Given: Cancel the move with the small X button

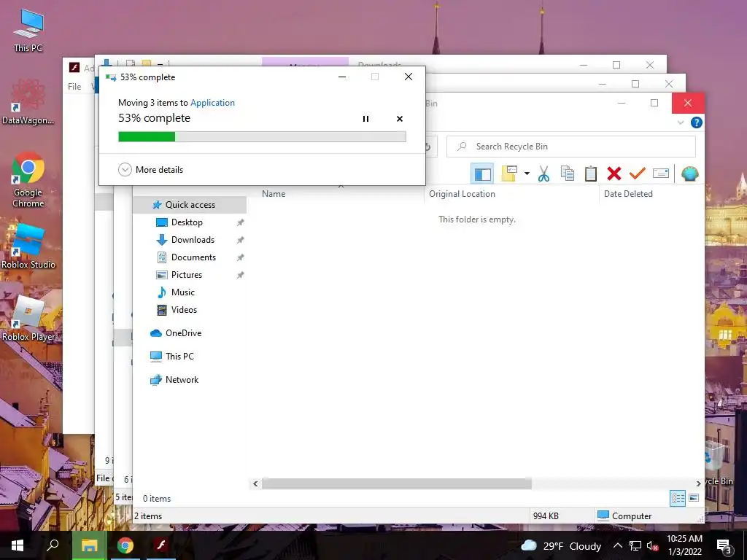Looking at the screenshot, I should (x=400, y=119).
